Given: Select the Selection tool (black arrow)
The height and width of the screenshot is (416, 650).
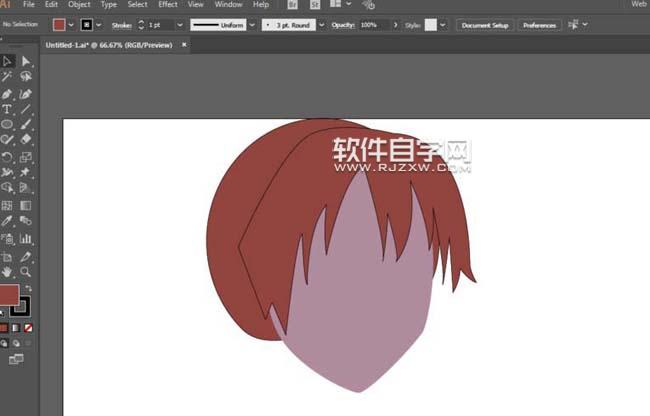Looking at the screenshot, I should [7, 61].
